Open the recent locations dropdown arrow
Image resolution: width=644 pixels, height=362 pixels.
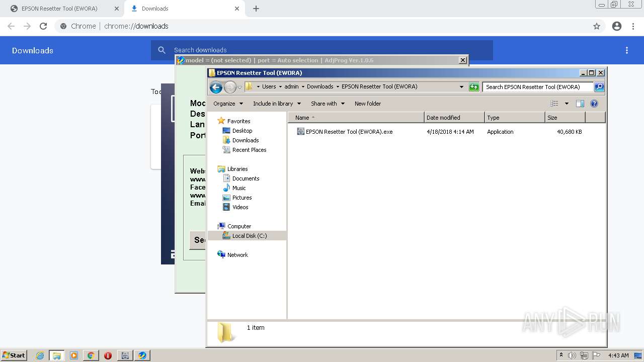(239, 87)
